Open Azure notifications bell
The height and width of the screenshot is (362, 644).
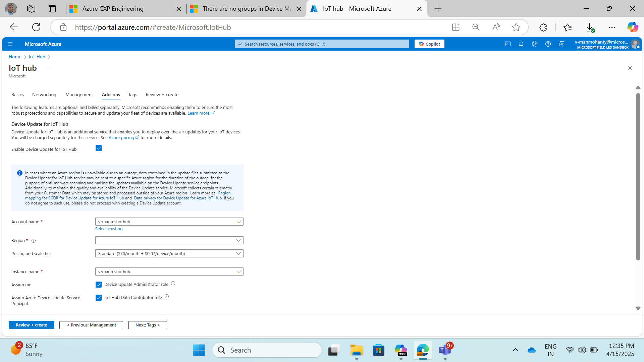[x=521, y=44]
